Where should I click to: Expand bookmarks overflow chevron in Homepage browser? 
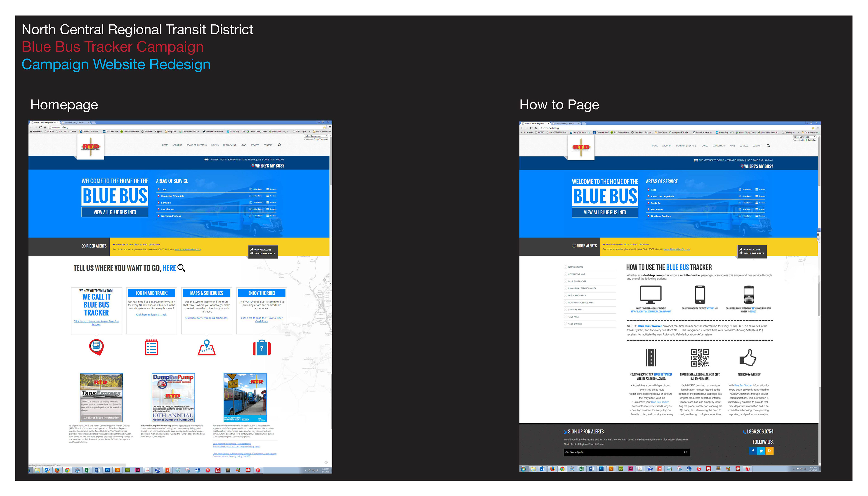[x=309, y=132]
